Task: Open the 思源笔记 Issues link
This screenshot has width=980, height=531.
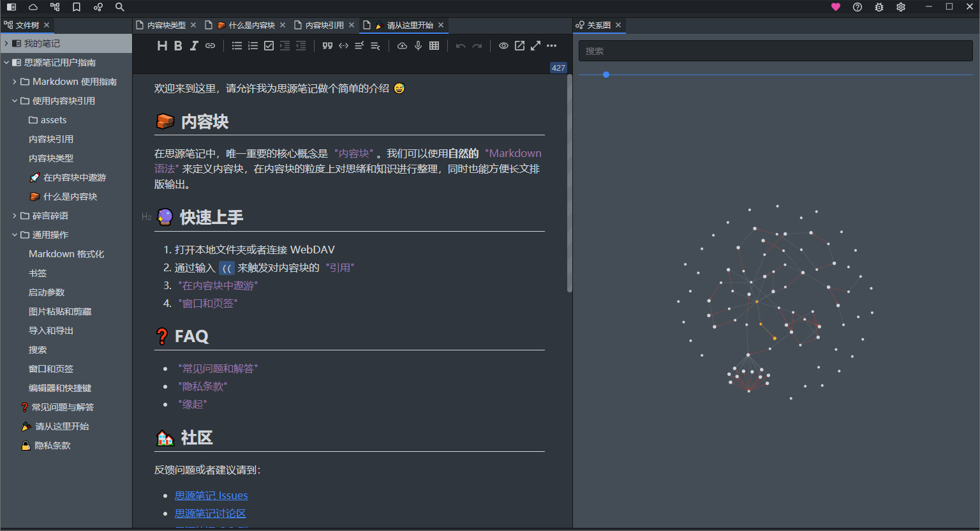Action: click(x=211, y=496)
